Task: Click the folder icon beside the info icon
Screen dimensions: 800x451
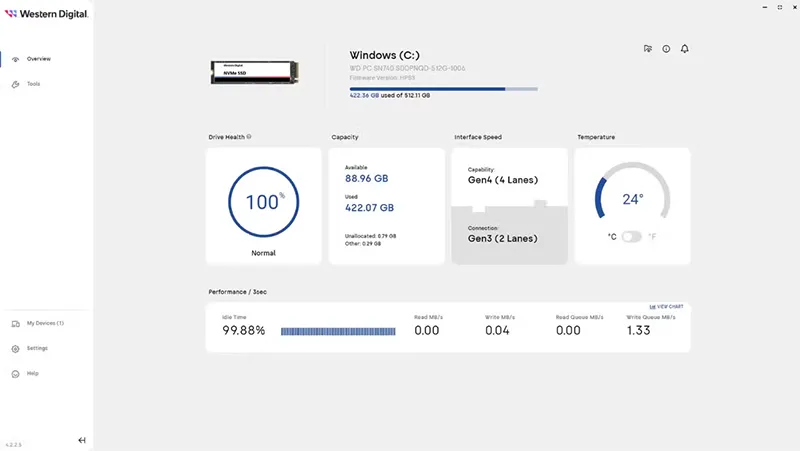Action: tap(648, 48)
